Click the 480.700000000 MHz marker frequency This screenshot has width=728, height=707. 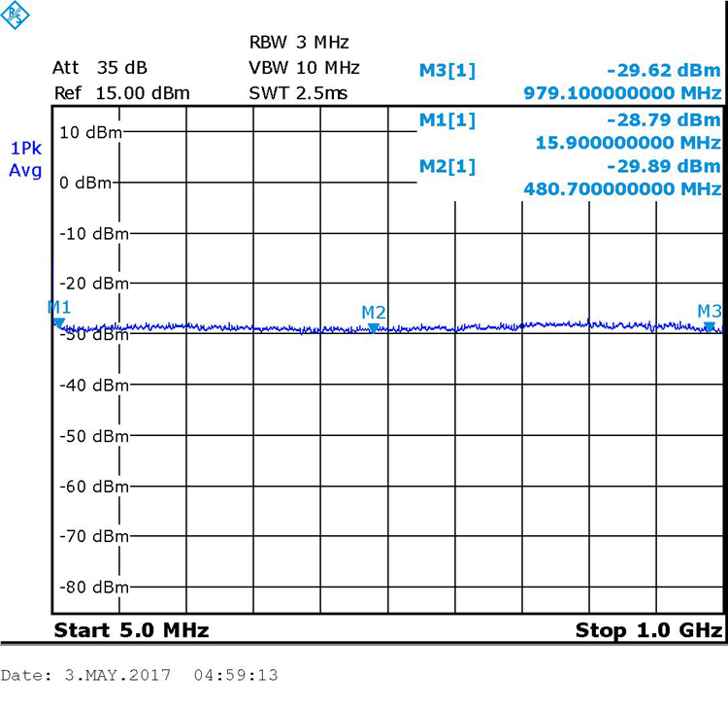(x=622, y=188)
